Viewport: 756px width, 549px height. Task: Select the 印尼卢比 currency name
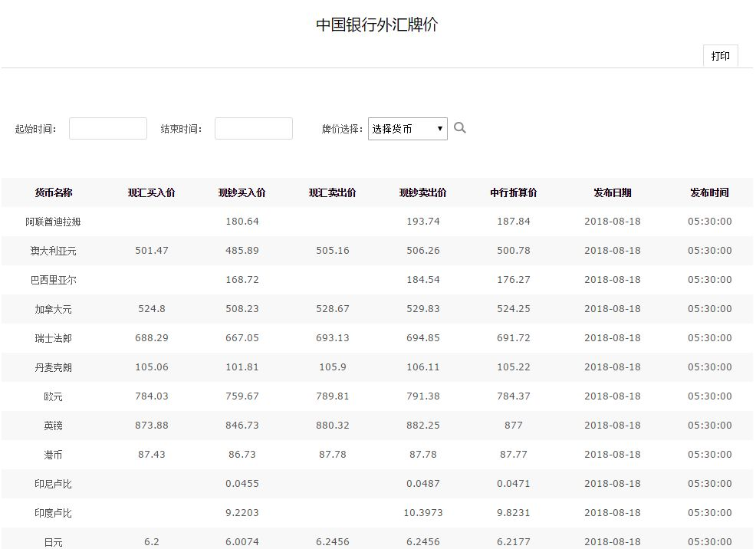[x=54, y=484]
